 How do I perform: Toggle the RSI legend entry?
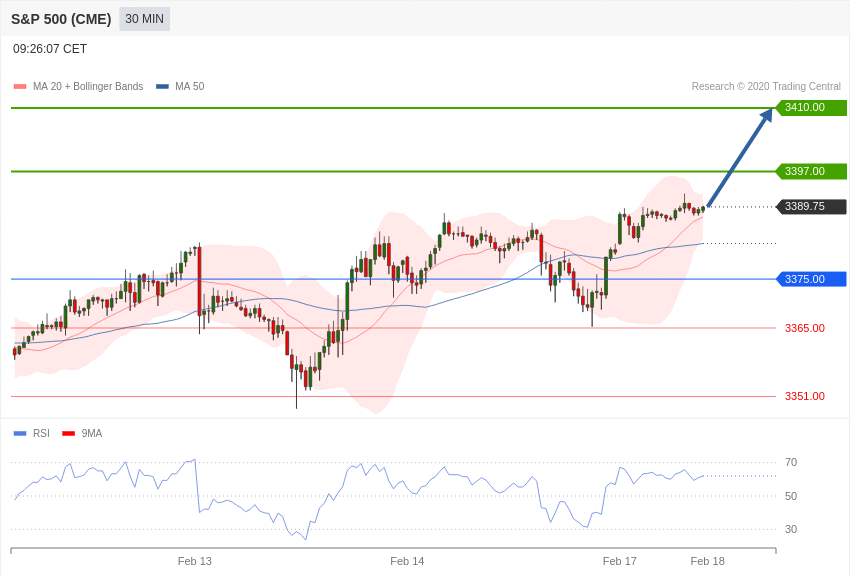point(31,433)
